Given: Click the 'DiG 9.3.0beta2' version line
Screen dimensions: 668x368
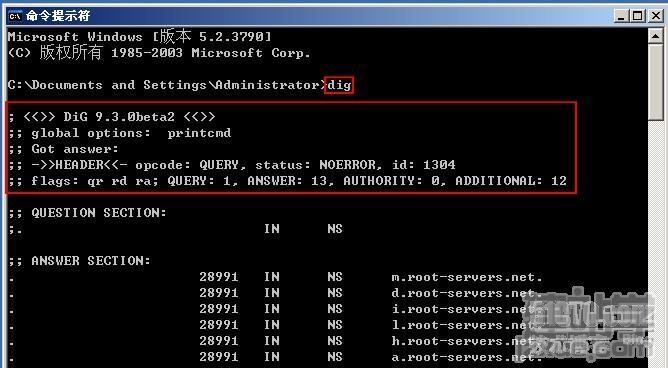Looking at the screenshot, I should (x=112, y=117).
